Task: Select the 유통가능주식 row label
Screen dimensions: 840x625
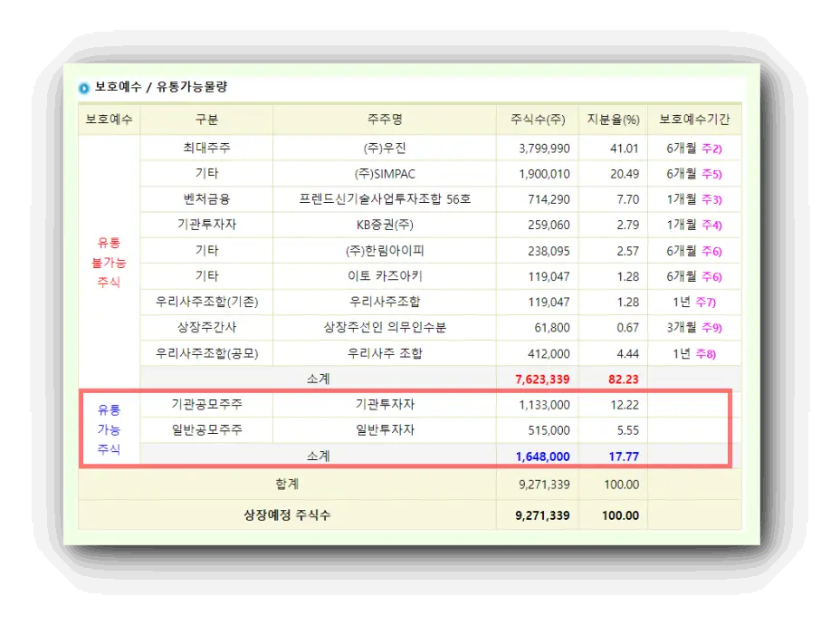Action: pyautogui.click(x=109, y=430)
